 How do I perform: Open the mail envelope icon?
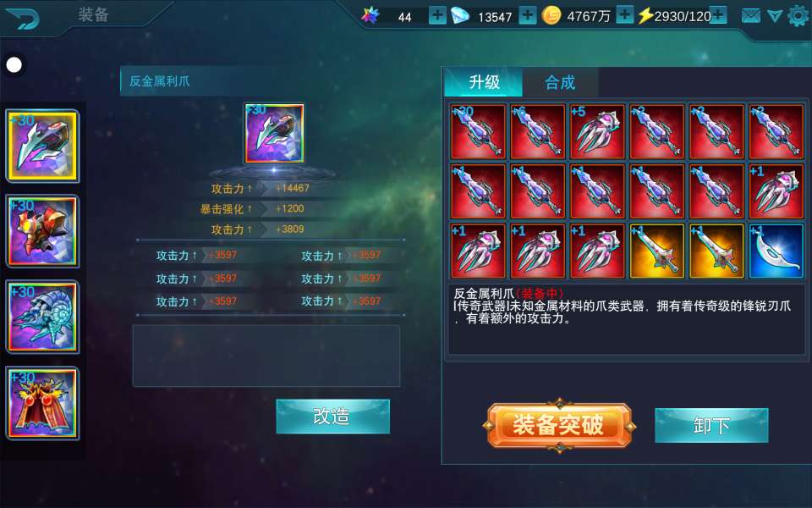750,16
